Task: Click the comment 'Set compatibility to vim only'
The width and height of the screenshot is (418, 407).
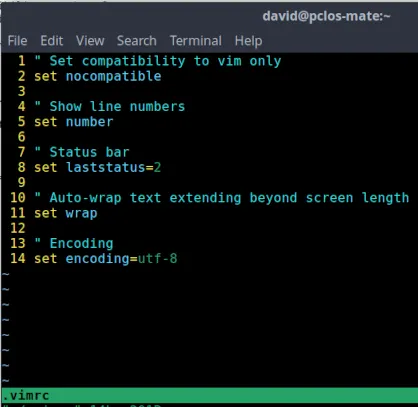Action: pos(158,61)
